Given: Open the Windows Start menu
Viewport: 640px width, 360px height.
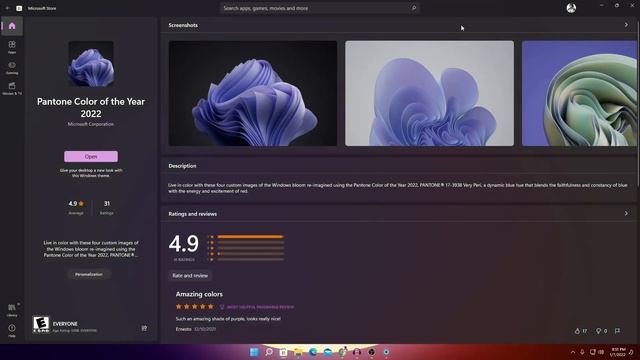Looking at the screenshot, I should pos(254,352).
